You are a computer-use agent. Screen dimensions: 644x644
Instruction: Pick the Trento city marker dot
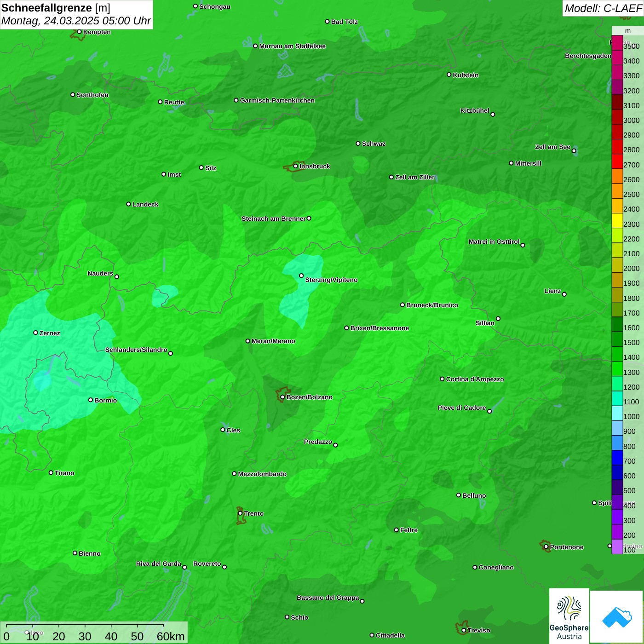[240, 513]
